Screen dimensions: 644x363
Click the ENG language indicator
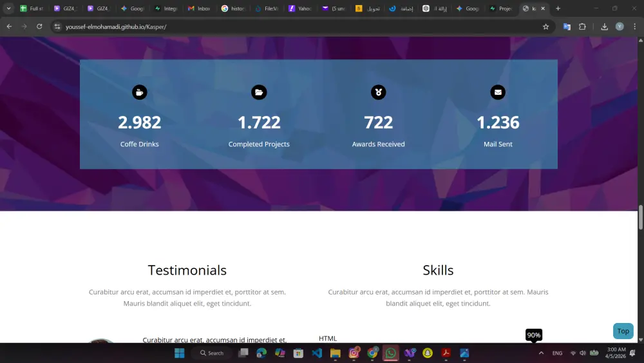(x=557, y=353)
